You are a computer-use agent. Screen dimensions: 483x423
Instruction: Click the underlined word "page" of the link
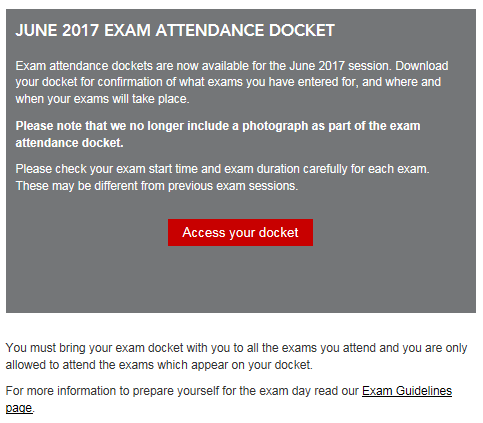[19, 408]
